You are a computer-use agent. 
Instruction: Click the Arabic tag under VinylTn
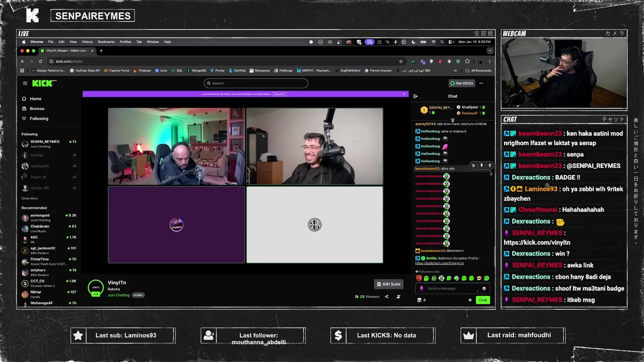click(x=138, y=295)
